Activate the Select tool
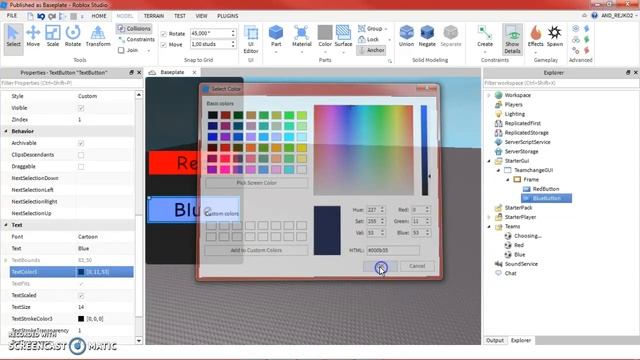Screen dimensions: 640x360 (x=13, y=36)
